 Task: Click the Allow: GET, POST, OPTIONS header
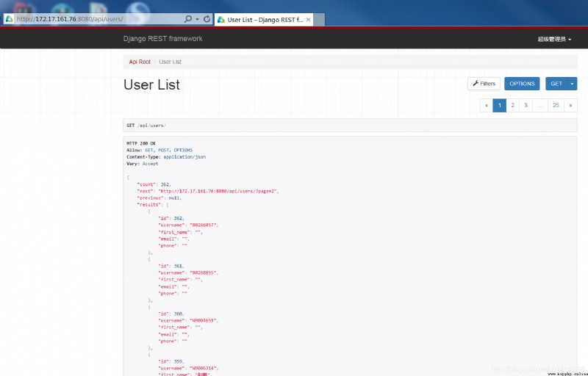click(159, 150)
